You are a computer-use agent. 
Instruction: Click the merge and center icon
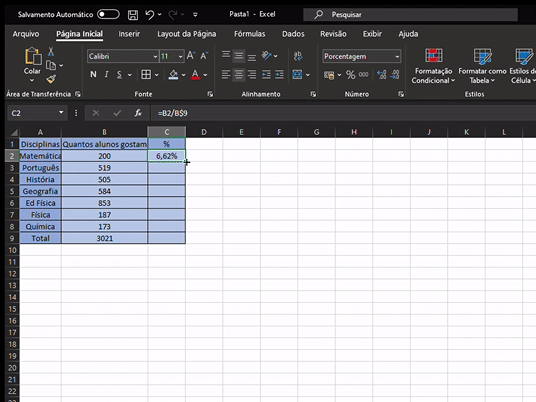(297, 75)
